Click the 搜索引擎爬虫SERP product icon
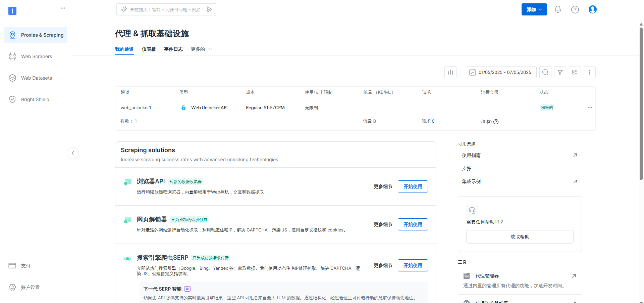The height and width of the screenshot is (303, 644). (127, 259)
